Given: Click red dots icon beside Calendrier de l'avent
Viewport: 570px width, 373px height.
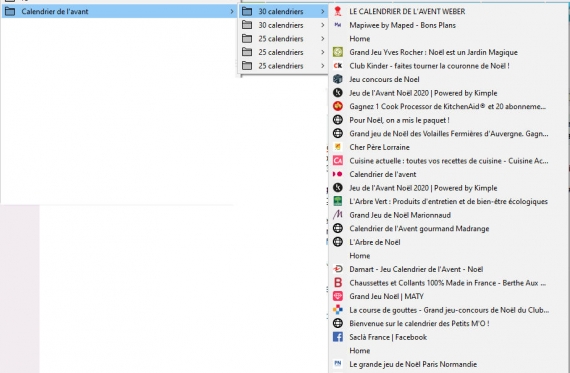Looking at the screenshot, I should point(338,174).
